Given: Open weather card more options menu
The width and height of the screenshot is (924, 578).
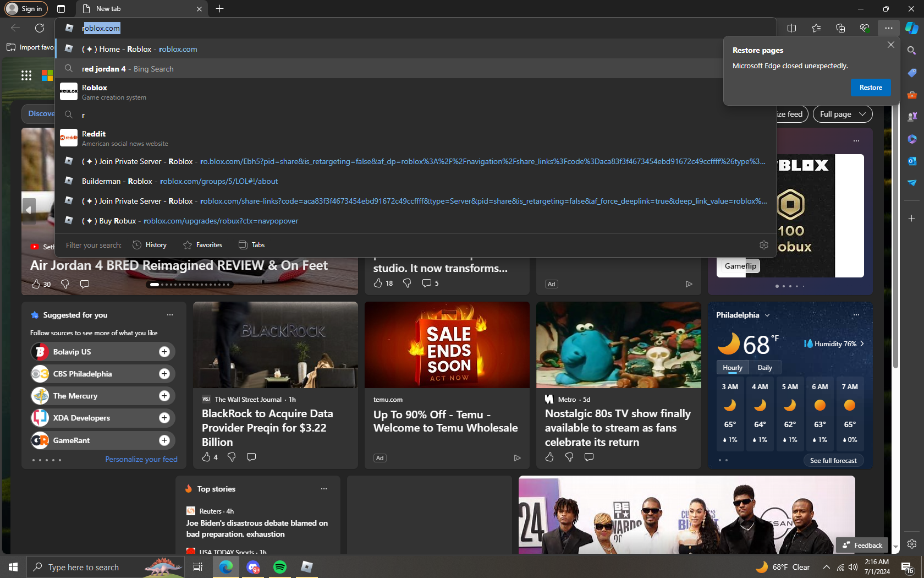Looking at the screenshot, I should coord(856,315).
